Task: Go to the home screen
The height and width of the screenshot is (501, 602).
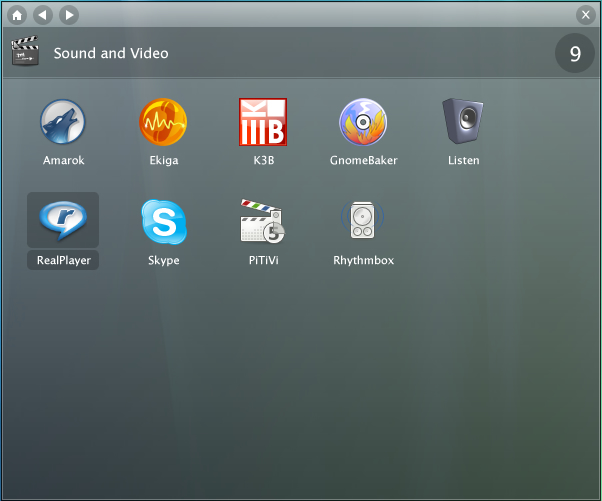Action: point(17,15)
